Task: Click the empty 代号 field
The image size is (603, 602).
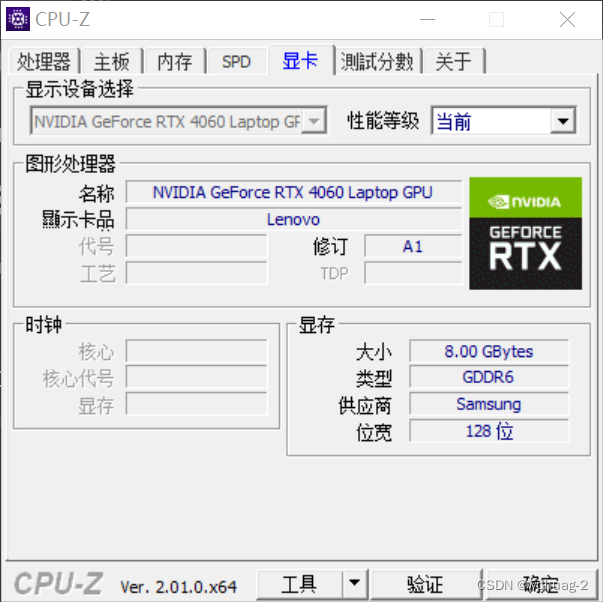Action: point(197,246)
